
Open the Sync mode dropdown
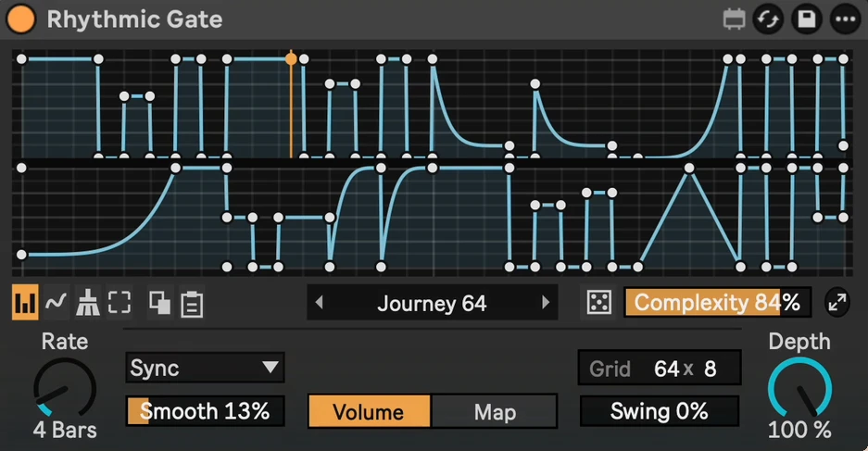(x=205, y=368)
